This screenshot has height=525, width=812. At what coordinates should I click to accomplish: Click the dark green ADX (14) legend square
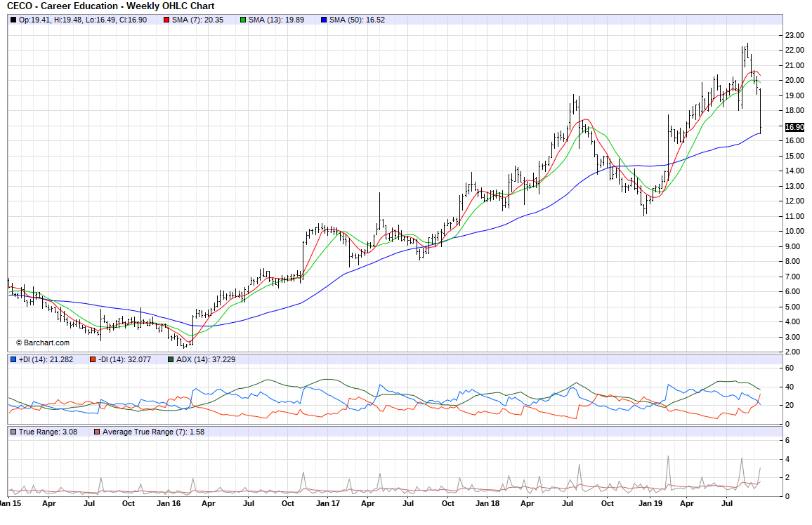171,359
